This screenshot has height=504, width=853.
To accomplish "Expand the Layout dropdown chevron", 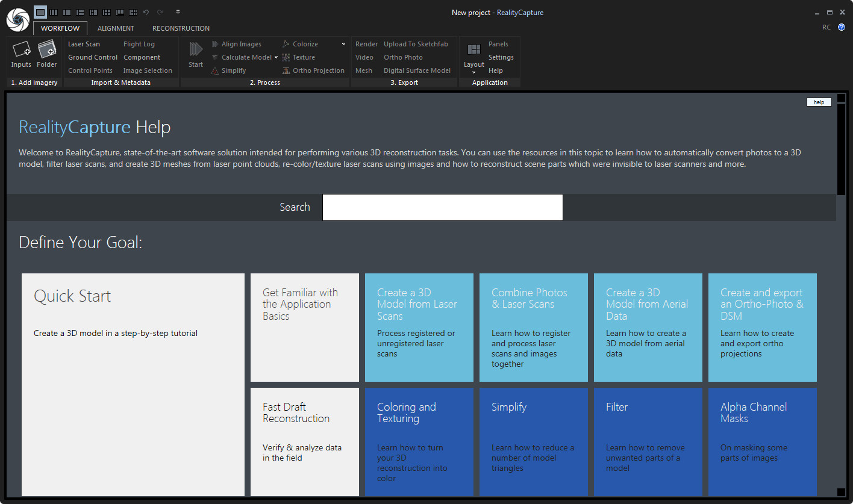I will click(x=474, y=72).
